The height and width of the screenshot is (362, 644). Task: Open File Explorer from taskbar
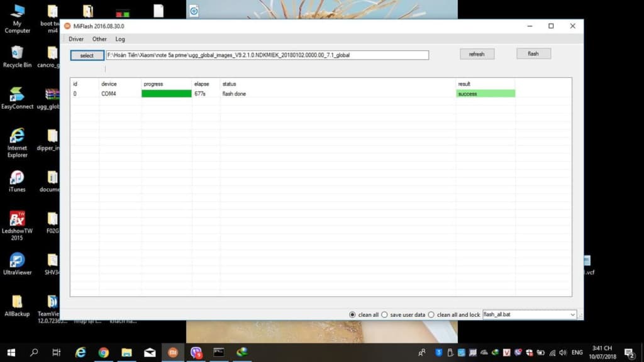(126, 353)
